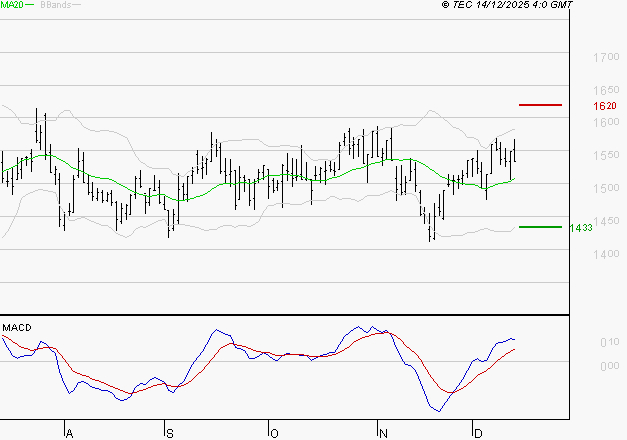Click the red resistance line marker
Image resolution: width=627 pixels, height=440 pixels.
coord(540,105)
